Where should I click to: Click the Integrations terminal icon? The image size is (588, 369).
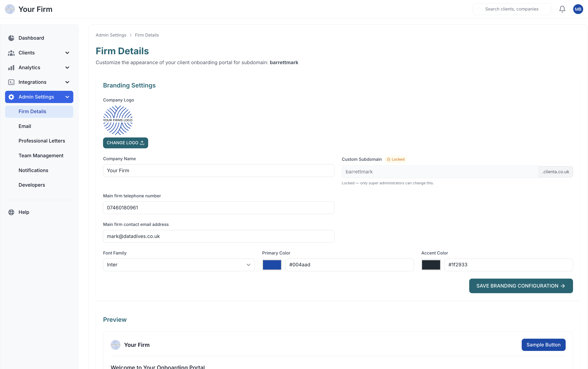(x=11, y=82)
